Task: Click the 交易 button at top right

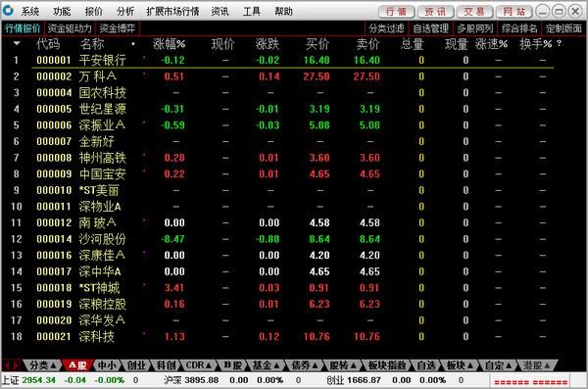Action: [x=474, y=12]
